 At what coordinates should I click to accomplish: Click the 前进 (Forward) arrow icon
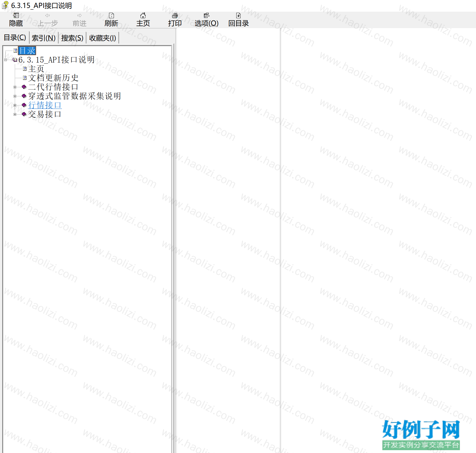tap(80, 16)
